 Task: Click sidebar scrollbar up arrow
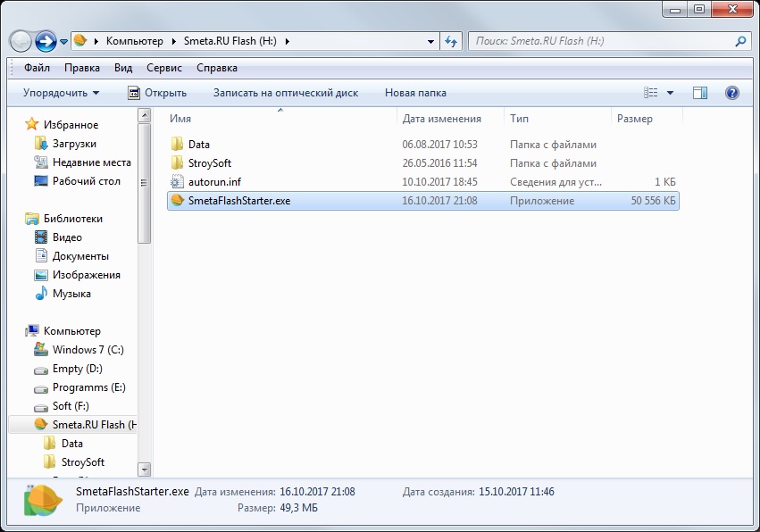[x=144, y=115]
